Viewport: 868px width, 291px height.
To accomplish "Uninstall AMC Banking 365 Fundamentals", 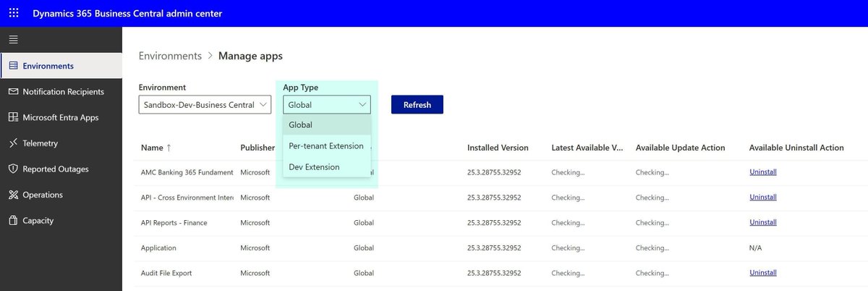I will pyautogui.click(x=763, y=172).
